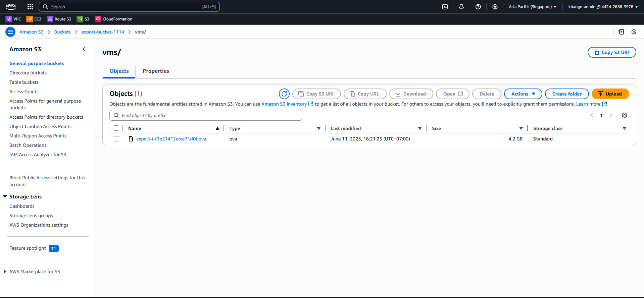Viewport: 644px width, 298px height.
Task: Click the disabled Download button
Action: click(x=411, y=94)
